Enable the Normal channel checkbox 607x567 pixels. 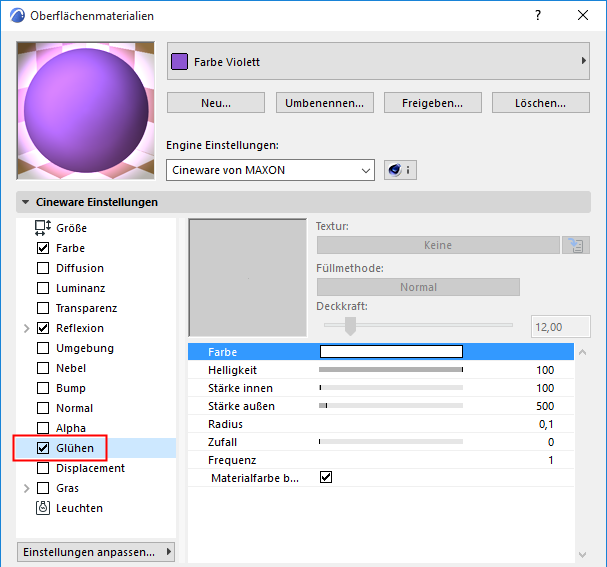43,408
